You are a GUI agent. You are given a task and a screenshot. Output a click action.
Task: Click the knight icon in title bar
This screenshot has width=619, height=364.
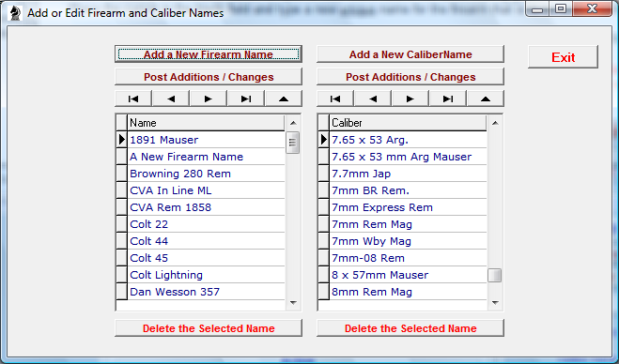click(15, 12)
